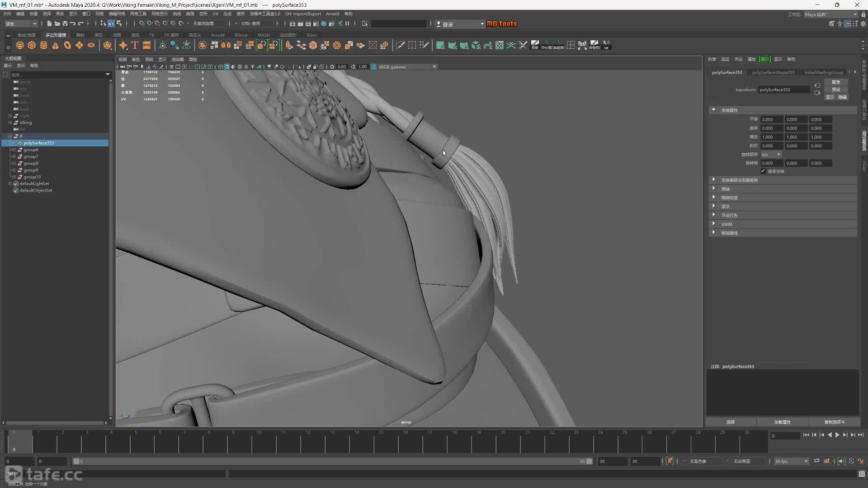Create a polygon cylinder from the shelf

[43, 45]
